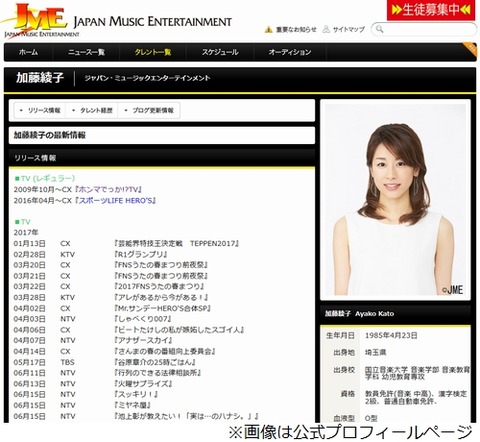This screenshot has width=480, height=442.
Task: Select 池上彰が教えたい! entry
Action: (x=186, y=416)
